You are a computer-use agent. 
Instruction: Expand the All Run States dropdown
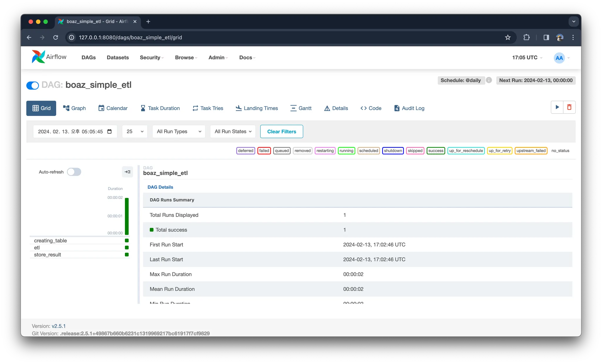233,132
